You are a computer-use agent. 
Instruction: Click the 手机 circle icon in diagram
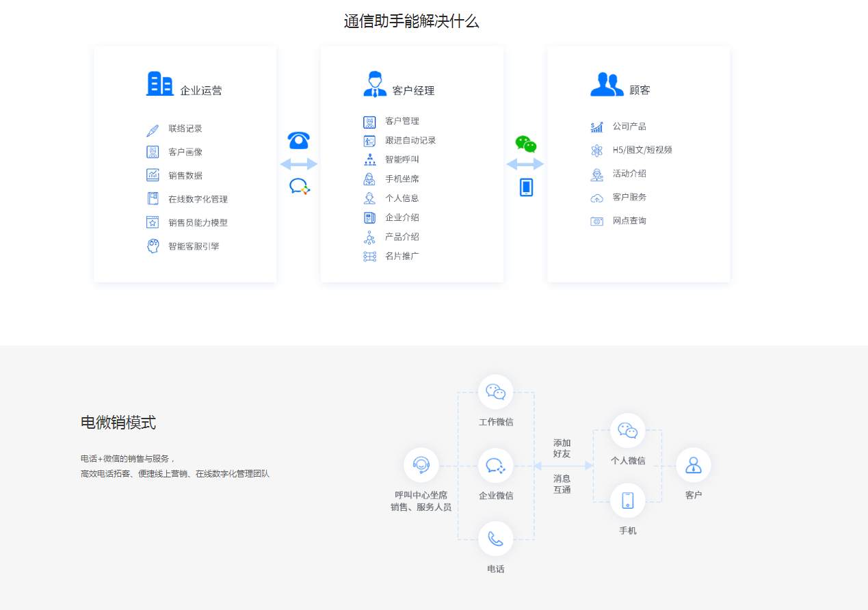(x=627, y=501)
